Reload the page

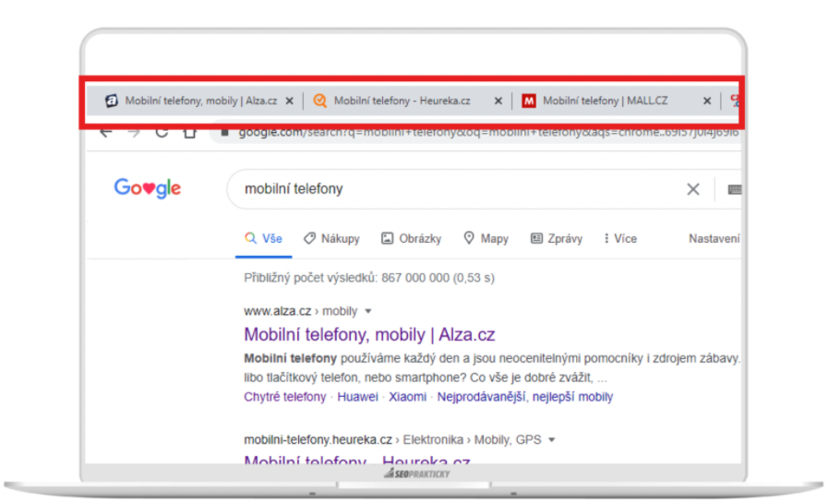coord(162,133)
